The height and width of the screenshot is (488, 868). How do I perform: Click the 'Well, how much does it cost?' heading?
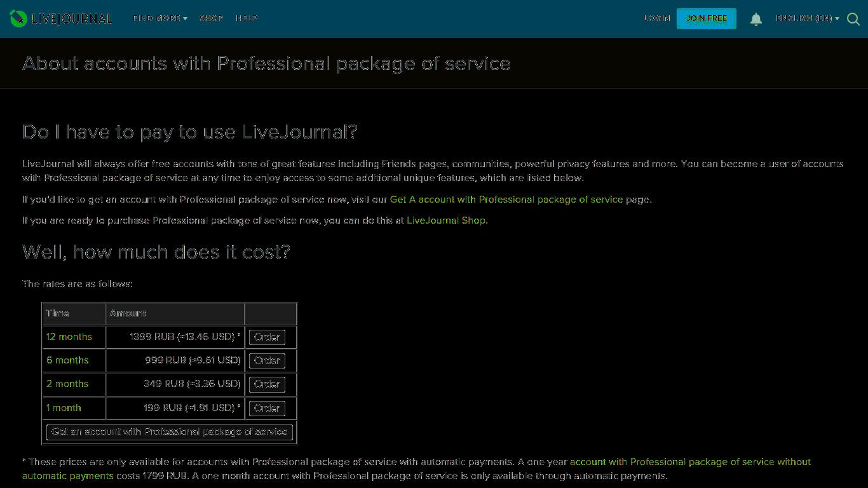pyautogui.click(x=156, y=252)
